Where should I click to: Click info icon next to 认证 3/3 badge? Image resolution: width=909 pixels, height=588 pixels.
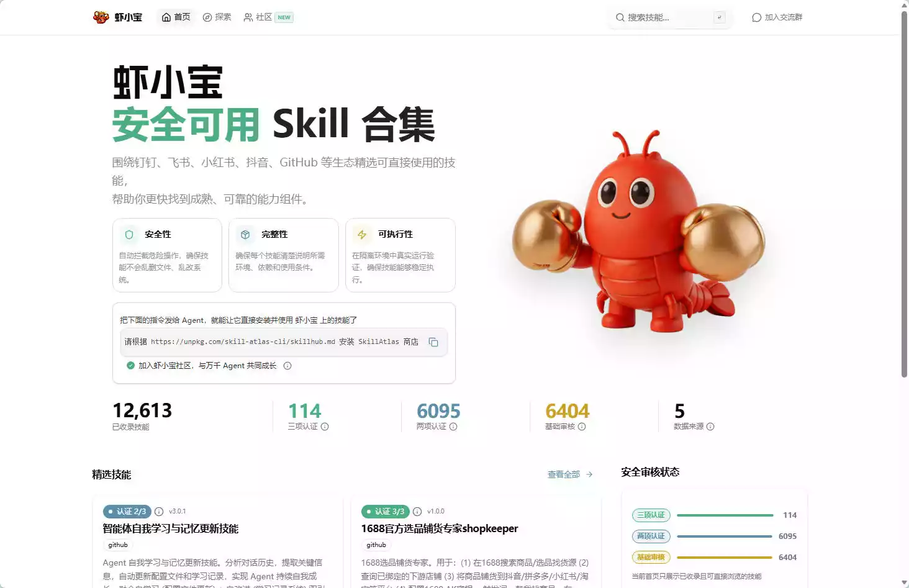click(417, 512)
